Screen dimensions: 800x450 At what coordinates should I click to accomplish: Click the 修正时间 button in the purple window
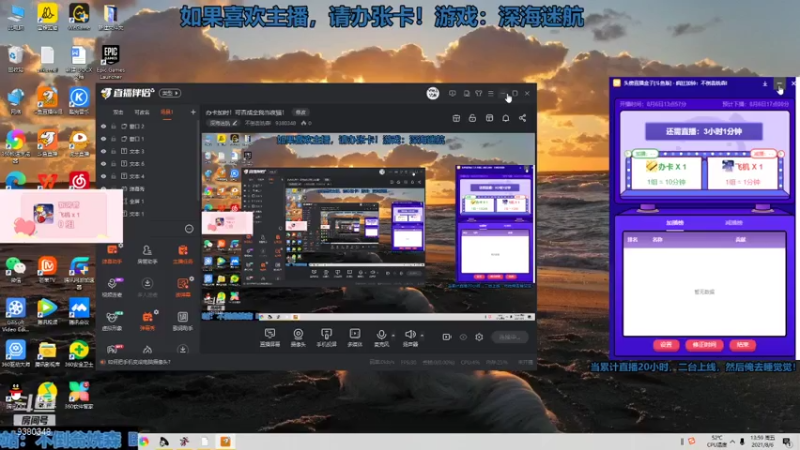(704, 345)
